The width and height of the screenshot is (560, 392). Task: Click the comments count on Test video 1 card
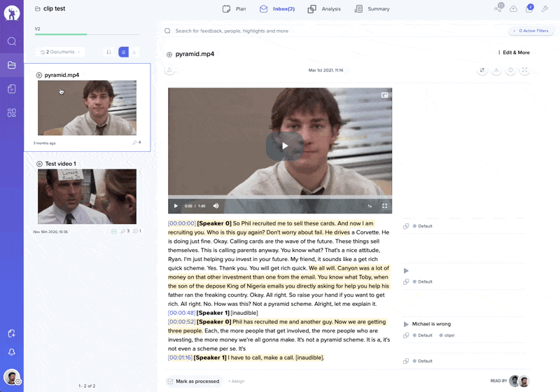click(x=137, y=231)
